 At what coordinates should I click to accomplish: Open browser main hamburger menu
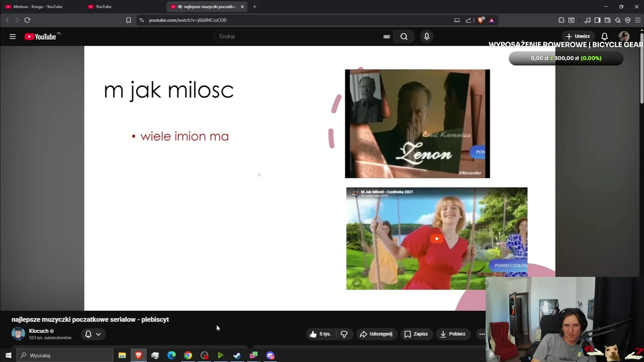637,20
